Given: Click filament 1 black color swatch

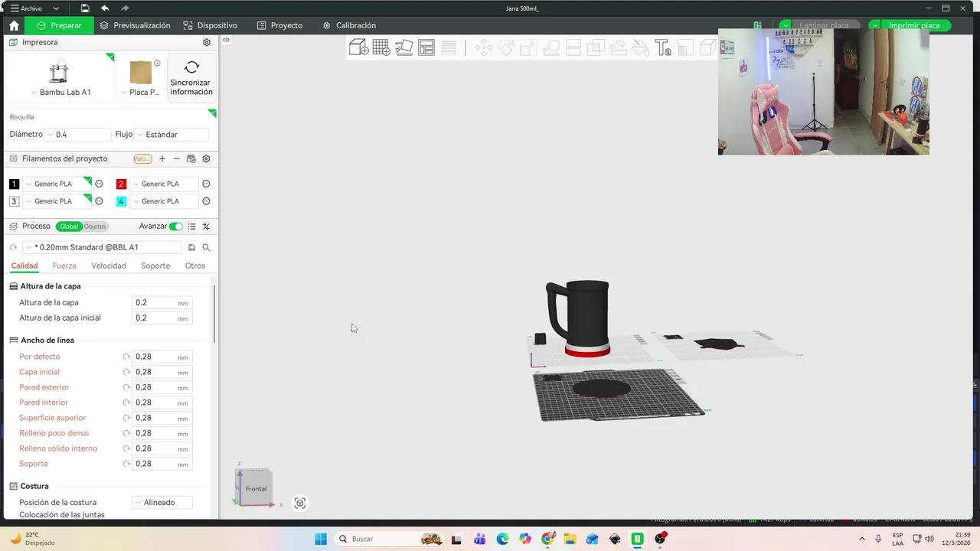Looking at the screenshot, I should pos(14,184).
